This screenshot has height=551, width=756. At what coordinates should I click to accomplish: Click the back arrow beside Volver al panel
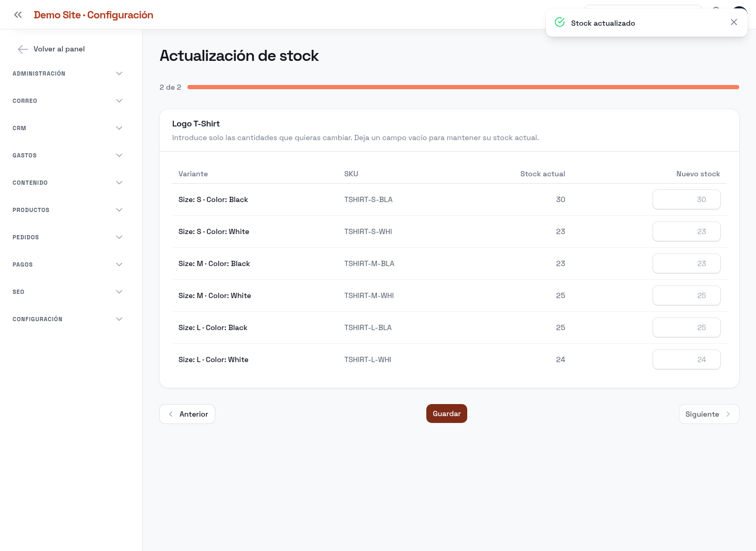click(x=23, y=49)
